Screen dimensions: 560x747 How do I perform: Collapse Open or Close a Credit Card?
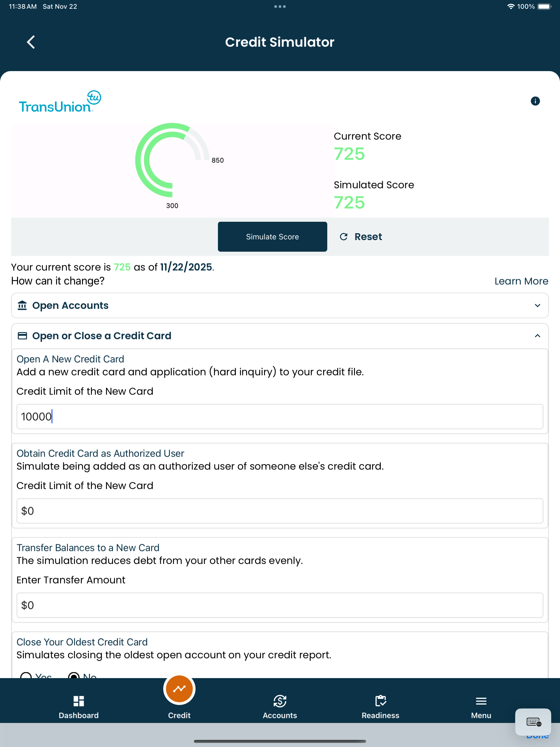coord(280,336)
